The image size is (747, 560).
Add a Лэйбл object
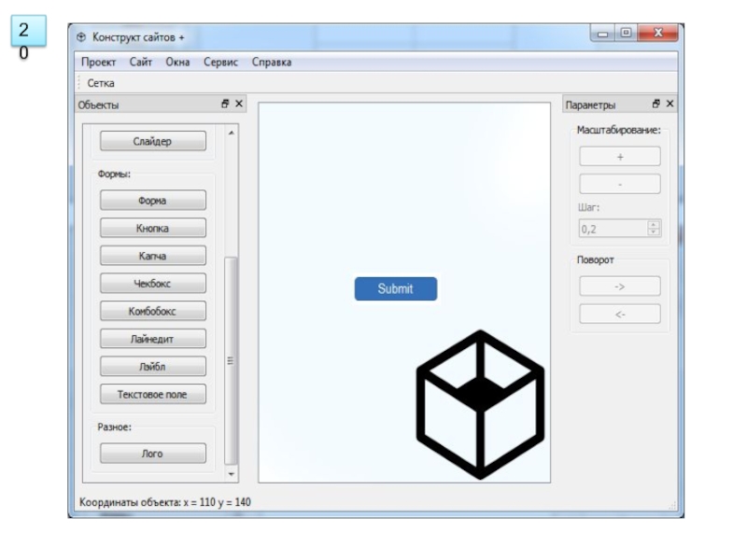pyautogui.click(x=153, y=366)
